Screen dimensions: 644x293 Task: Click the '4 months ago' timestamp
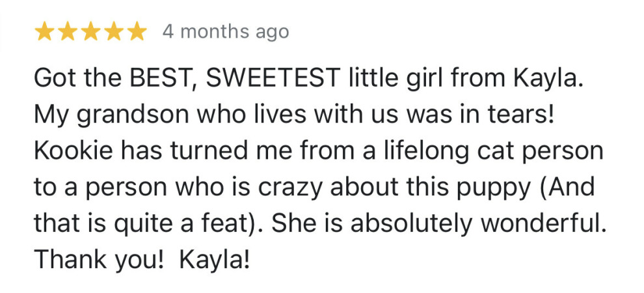click(226, 32)
